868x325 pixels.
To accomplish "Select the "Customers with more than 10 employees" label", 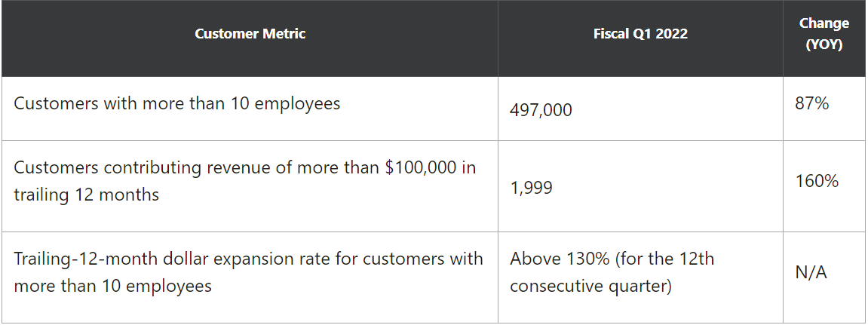I will (x=177, y=103).
